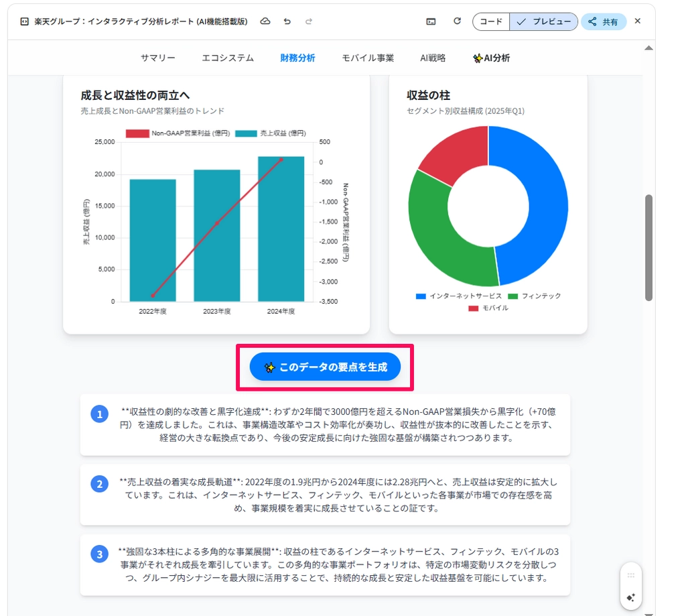The width and height of the screenshot is (686, 616).
Task: Toggle the インターネットサービス legend blue swatch
Action: [421, 296]
